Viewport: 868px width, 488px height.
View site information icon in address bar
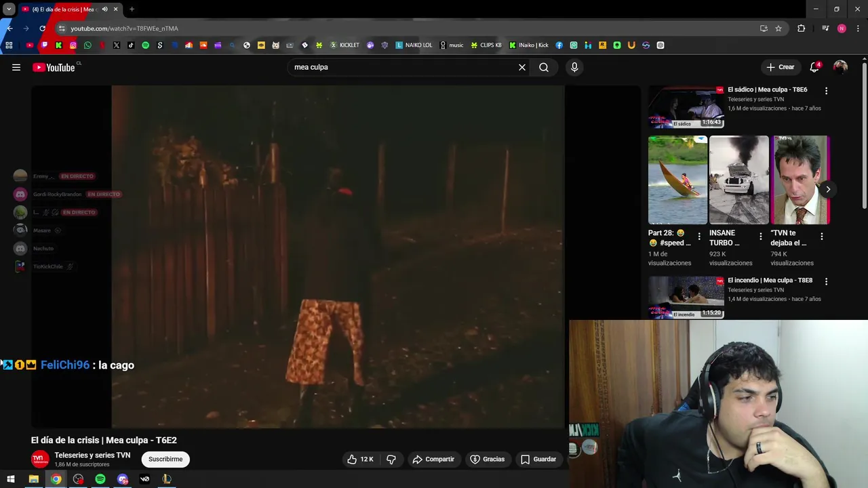point(62,28)
